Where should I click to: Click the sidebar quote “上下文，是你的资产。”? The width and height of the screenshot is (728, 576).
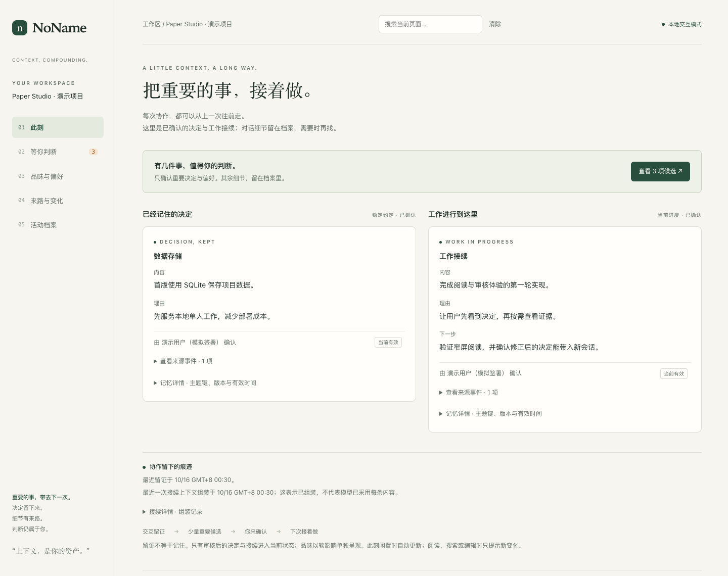(x=51, y=551)
